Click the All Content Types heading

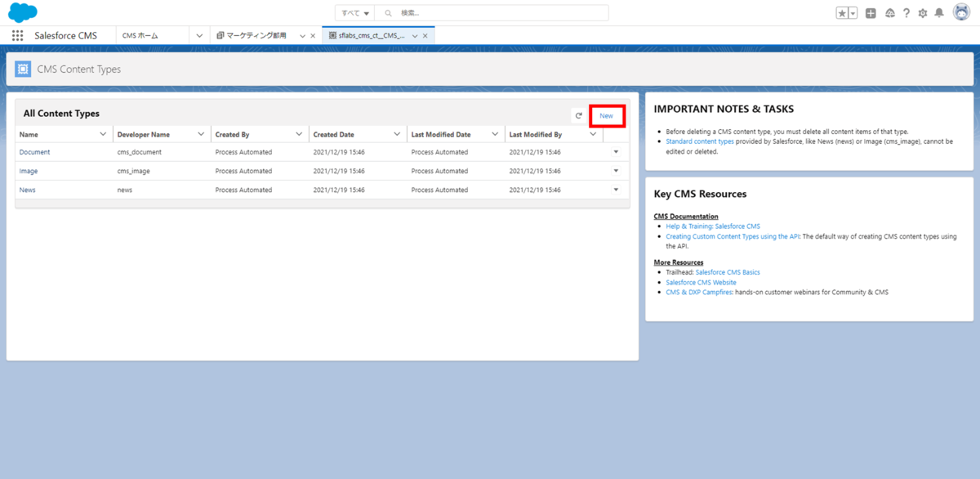point(61,114)
